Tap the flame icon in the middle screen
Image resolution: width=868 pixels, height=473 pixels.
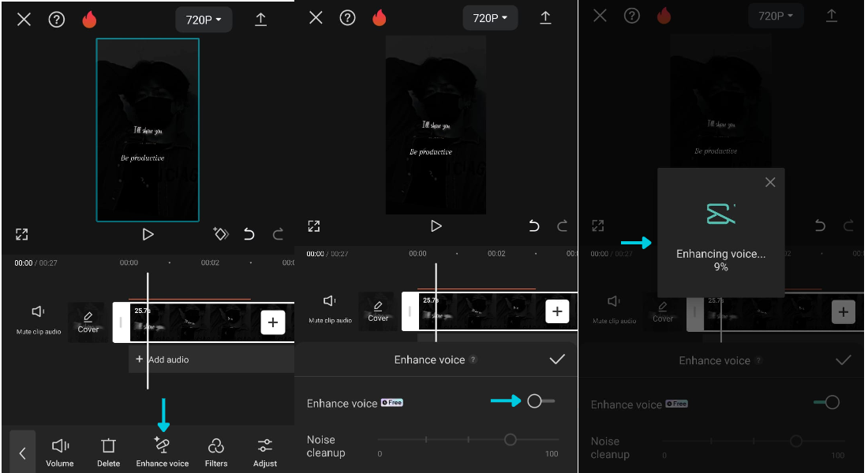click(380, 17)
